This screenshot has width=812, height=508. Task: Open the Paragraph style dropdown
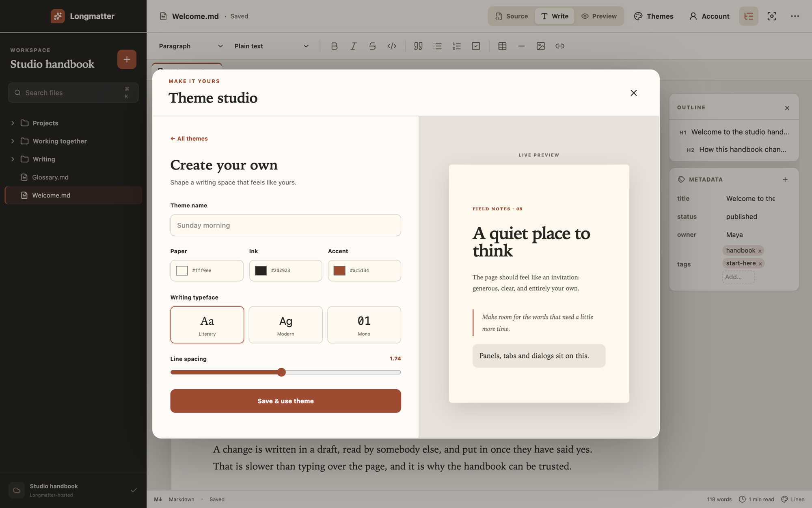click(191, 46)
